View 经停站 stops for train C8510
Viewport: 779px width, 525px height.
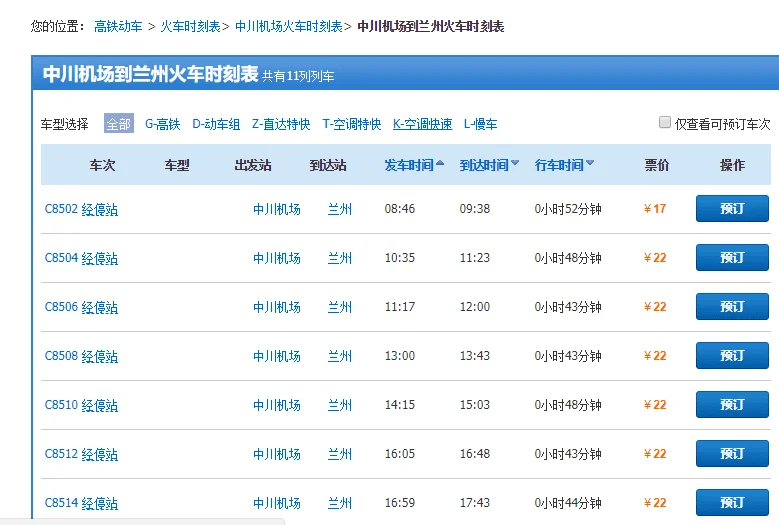point(100,405)
